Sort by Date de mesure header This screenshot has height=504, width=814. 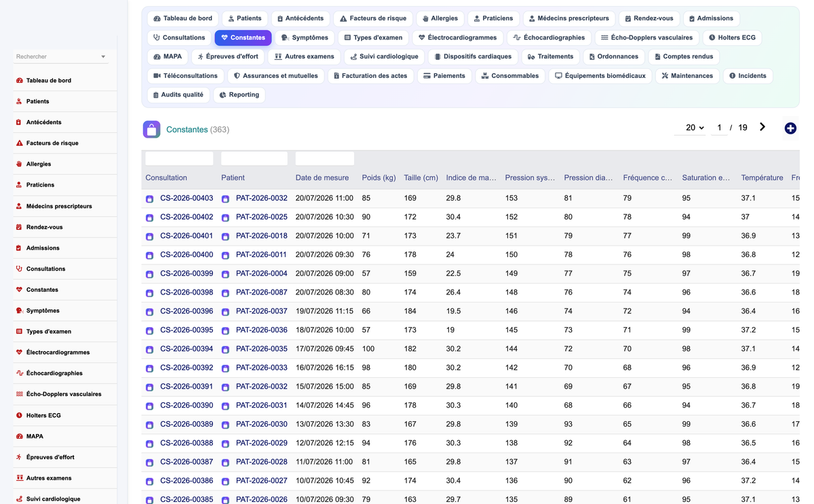pos(322,178)
